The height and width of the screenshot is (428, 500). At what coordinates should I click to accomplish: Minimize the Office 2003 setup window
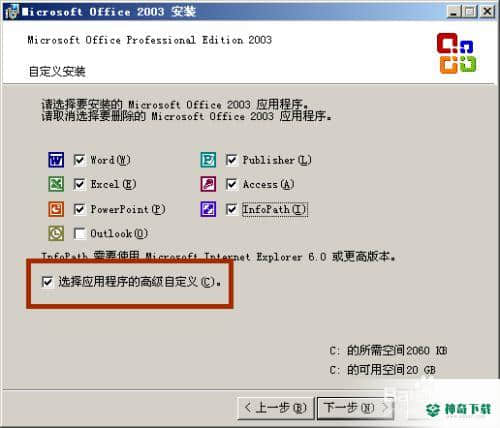453,12
